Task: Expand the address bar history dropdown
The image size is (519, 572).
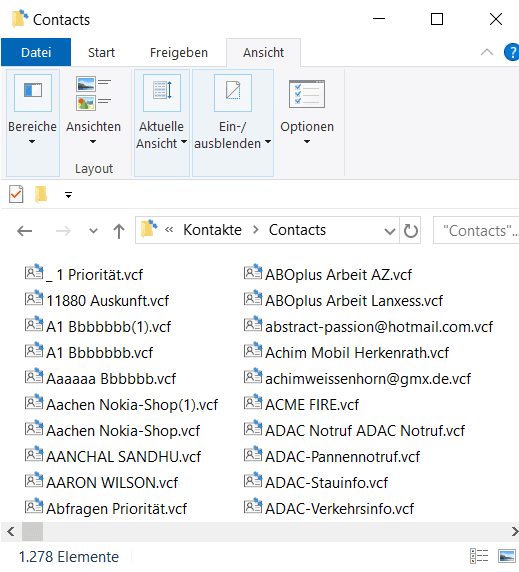Action: [x=390, y=231]
